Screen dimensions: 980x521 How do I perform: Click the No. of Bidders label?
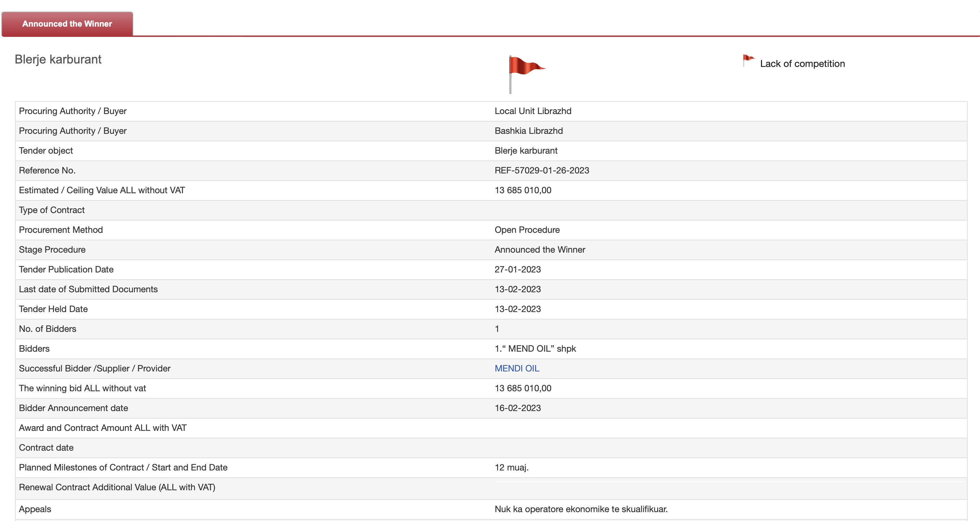click(47, 328)
